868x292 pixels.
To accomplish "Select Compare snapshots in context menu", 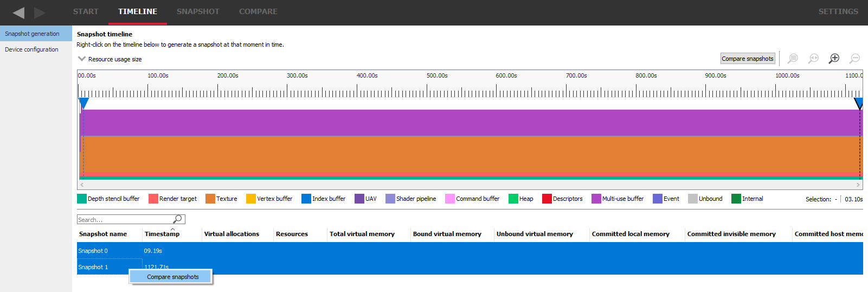I will pos(172,277).
